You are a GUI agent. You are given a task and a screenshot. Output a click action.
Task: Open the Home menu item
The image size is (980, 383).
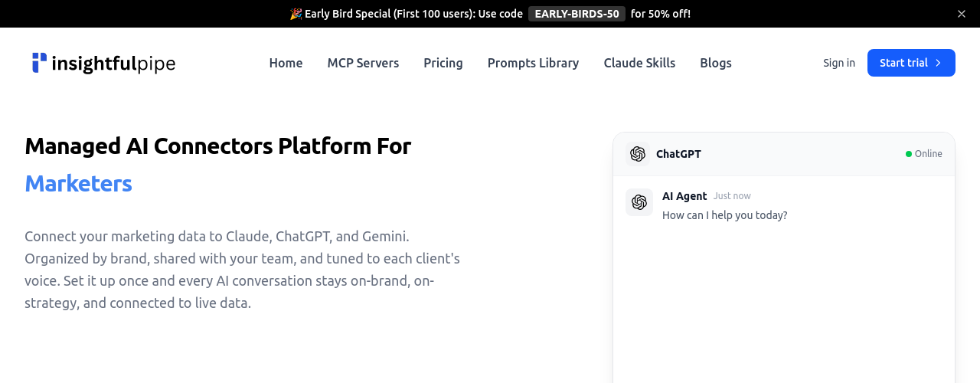click(286, 63)
